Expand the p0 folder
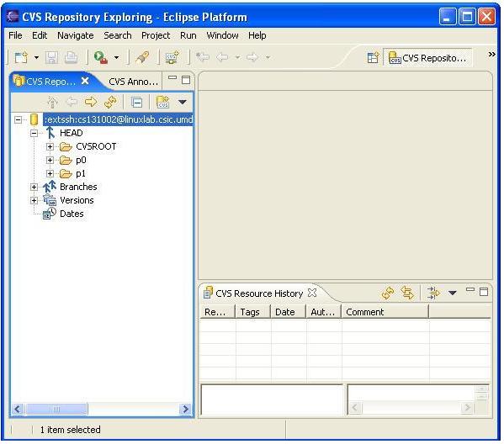Screen dimensions: 504x444 point(50,161)
